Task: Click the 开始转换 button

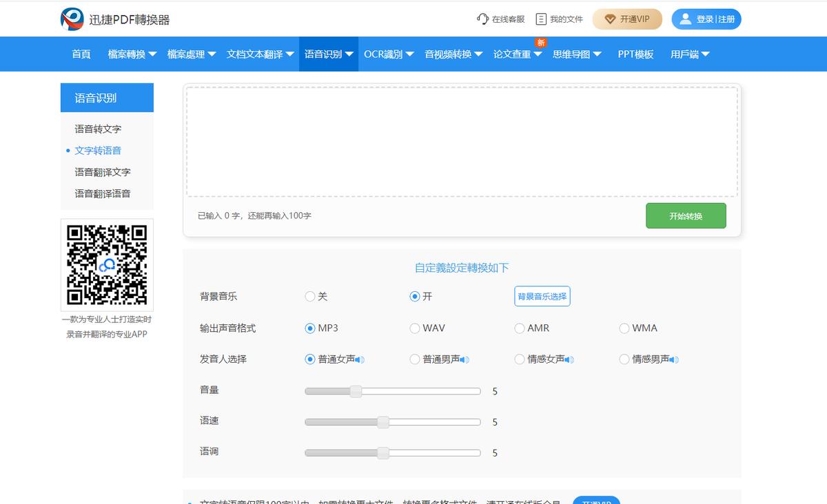Action: click(x=686, y=216)
